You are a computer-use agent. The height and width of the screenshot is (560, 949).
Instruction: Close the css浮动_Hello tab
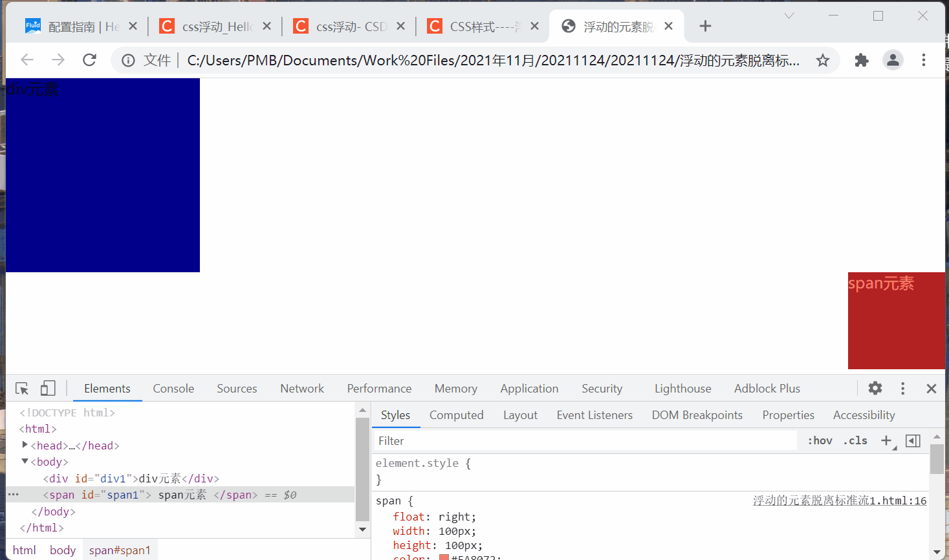coord(267,26)
